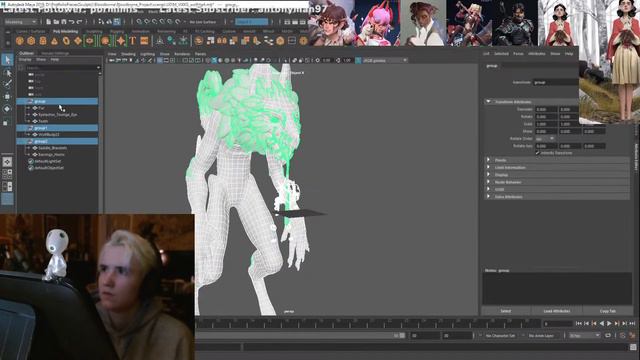Viewport: 640px width, 360px height.
Task: Select defaultObjectSet in the Outliner
Action: pyautogui.click(x=49, y=168)
